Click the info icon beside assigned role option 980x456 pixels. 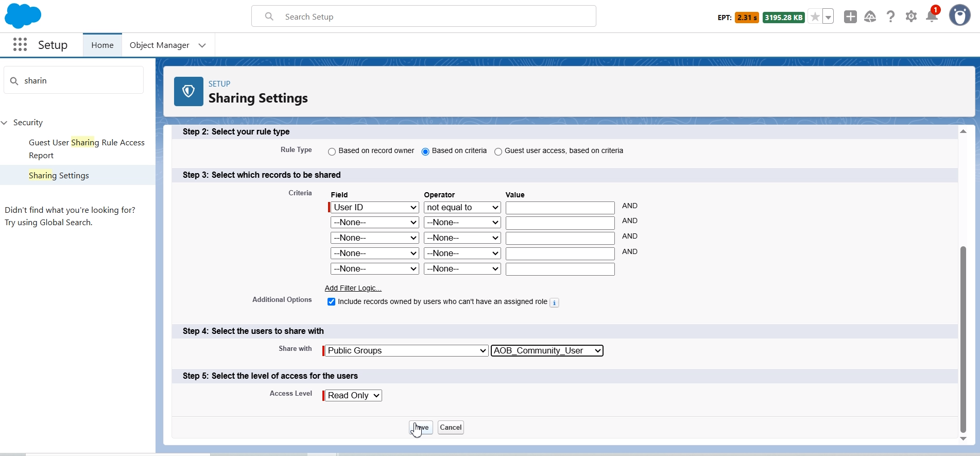pos(554,302)
